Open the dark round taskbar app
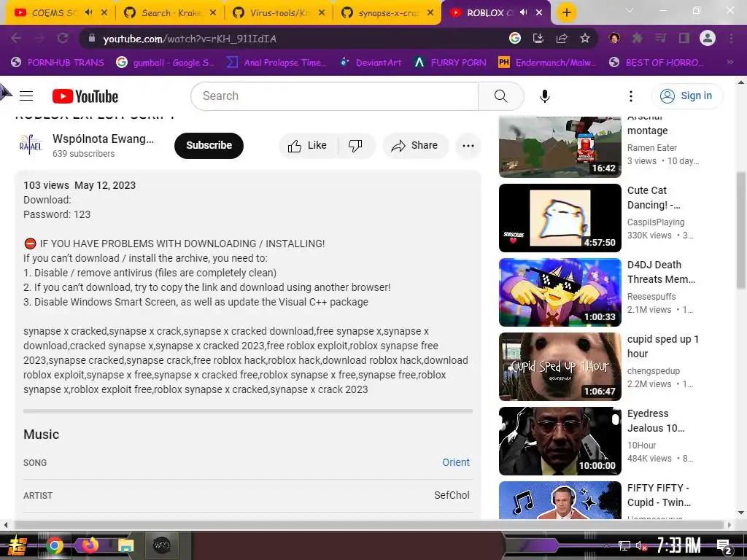Viewport: 747px width, 560px height. tap(161, 545)
